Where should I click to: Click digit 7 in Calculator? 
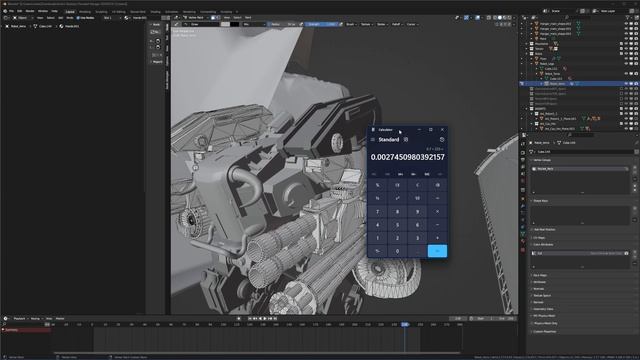click(378, 212)
